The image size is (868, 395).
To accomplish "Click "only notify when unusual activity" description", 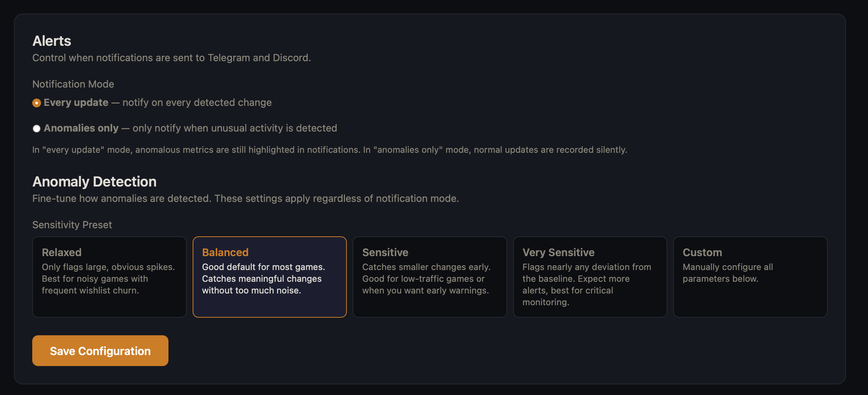I will pyautogui.click(x=234, y=128).
